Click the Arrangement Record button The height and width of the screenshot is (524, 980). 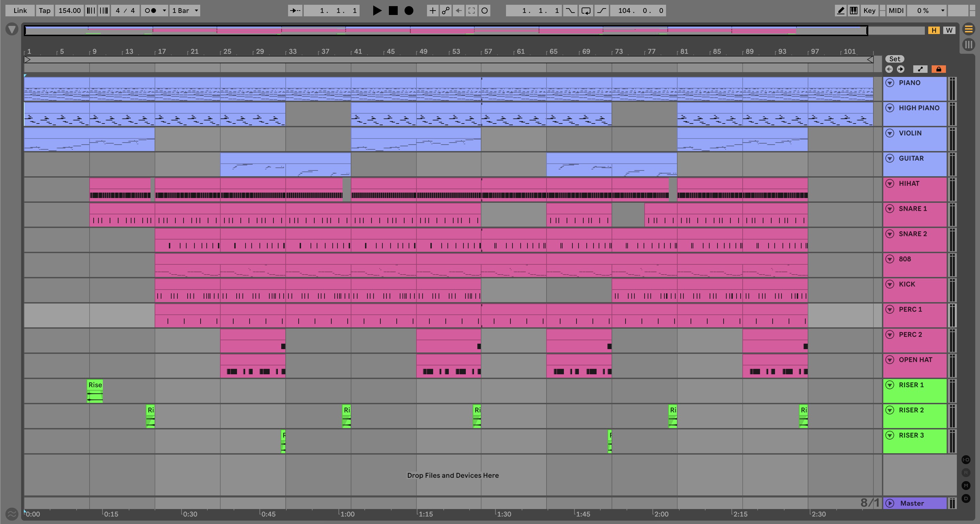point(409,11)
